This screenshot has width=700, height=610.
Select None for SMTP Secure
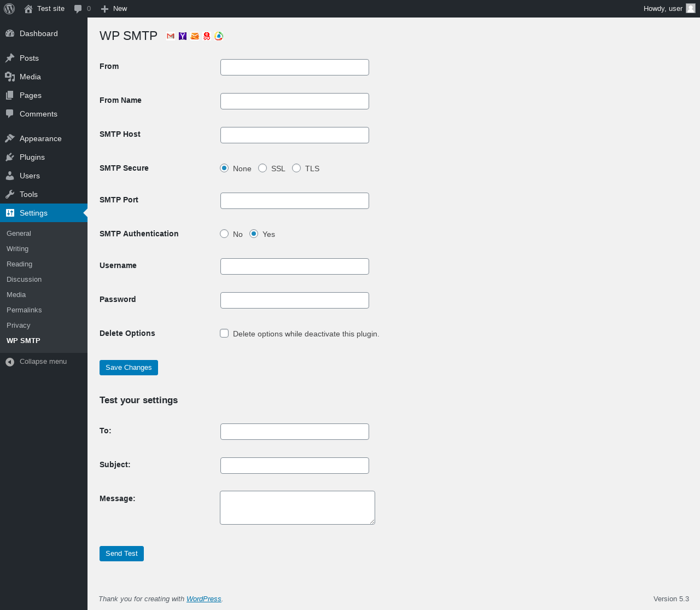click(224, 168)
